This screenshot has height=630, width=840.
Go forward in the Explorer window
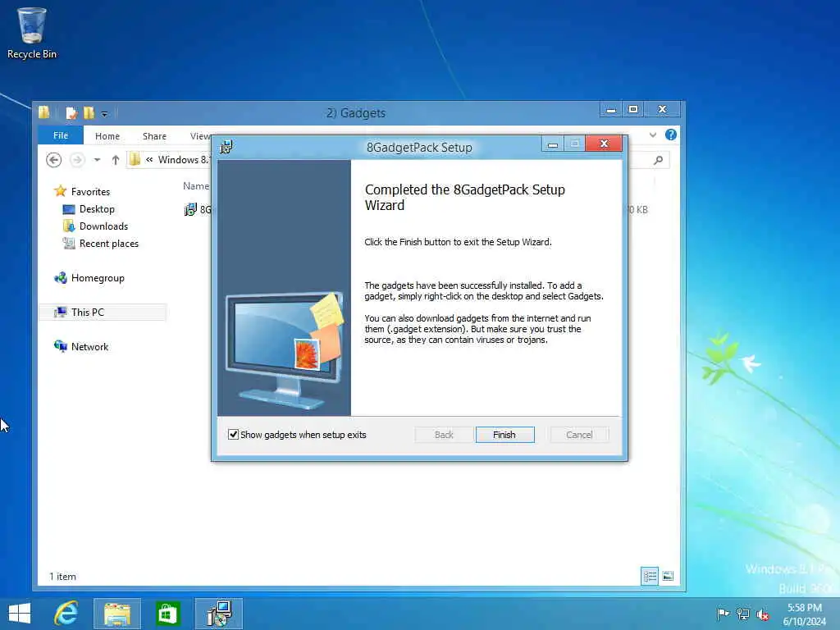point(77,160)
